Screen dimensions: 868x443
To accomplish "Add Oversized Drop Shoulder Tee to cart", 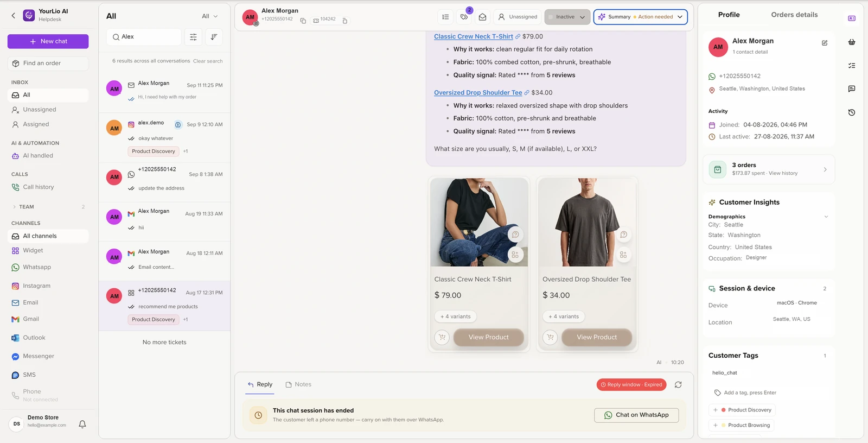I will click(550, 337).
